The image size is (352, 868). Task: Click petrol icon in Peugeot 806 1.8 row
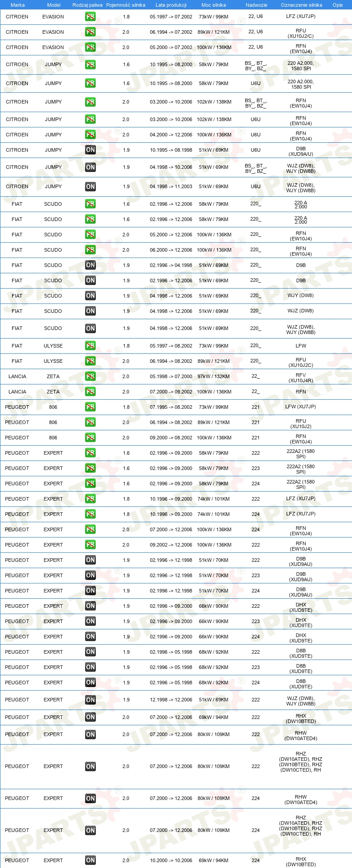pos(90,407)
